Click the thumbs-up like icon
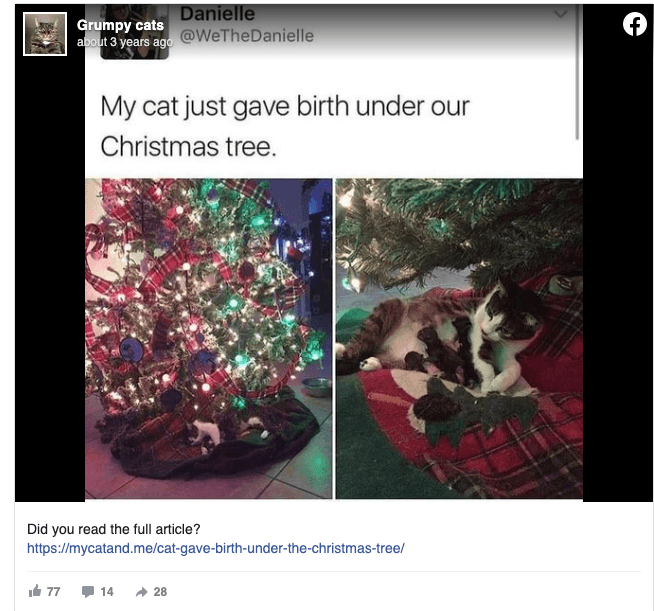Screen dimensions: 654x611 pyautogui.click(x=35, y=591)
